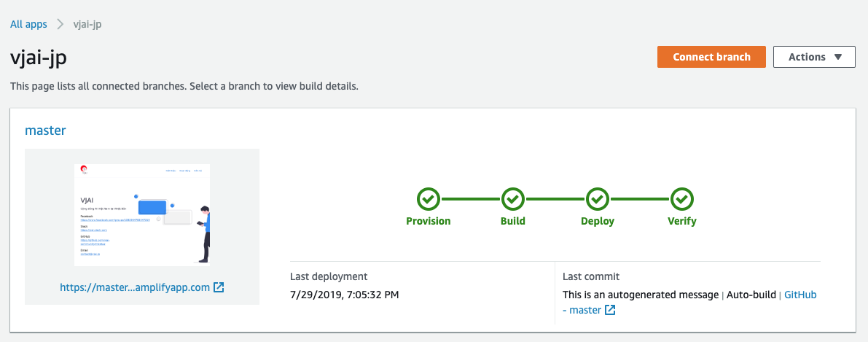Select the Build step label

tap(513, 221)
